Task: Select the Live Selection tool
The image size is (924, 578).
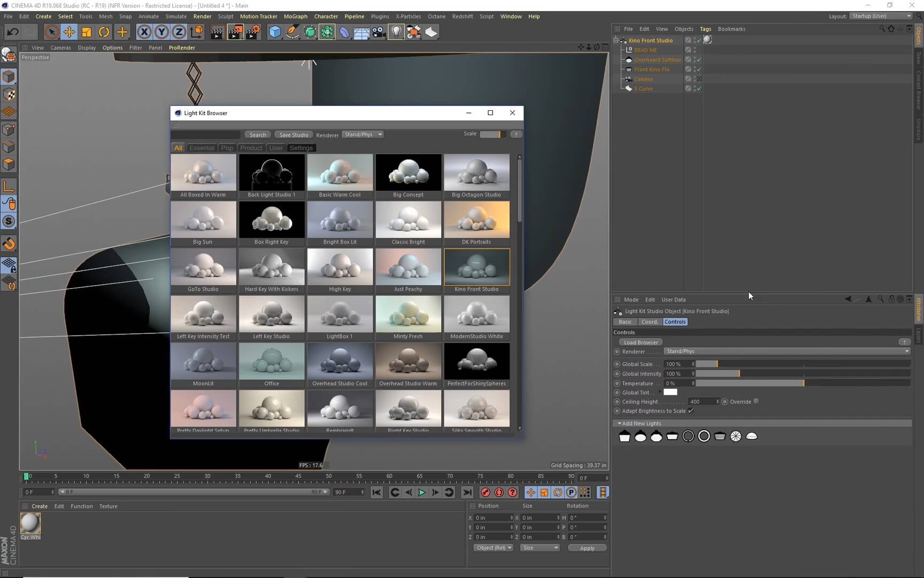Action: 51,32
